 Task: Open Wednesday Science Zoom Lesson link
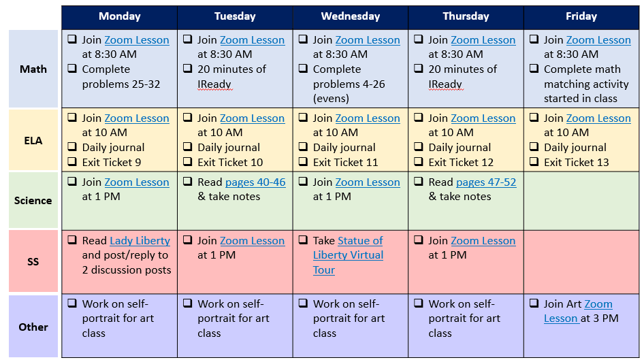[368, 182]
